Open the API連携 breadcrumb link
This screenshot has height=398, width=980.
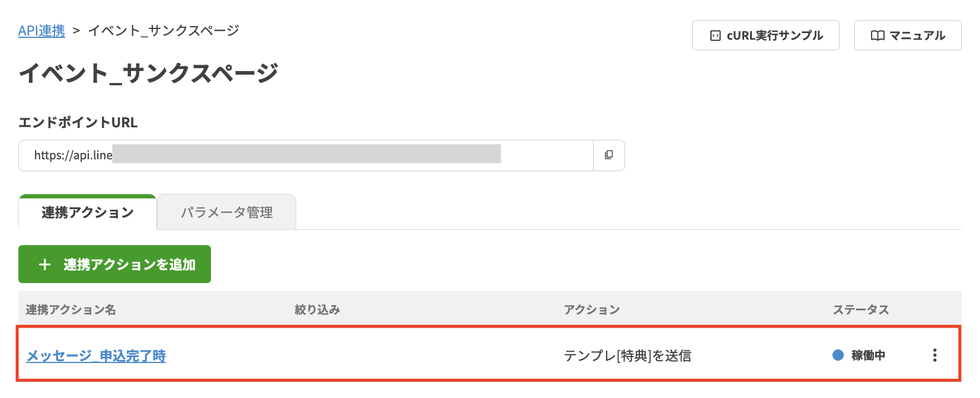coord(41,31)
